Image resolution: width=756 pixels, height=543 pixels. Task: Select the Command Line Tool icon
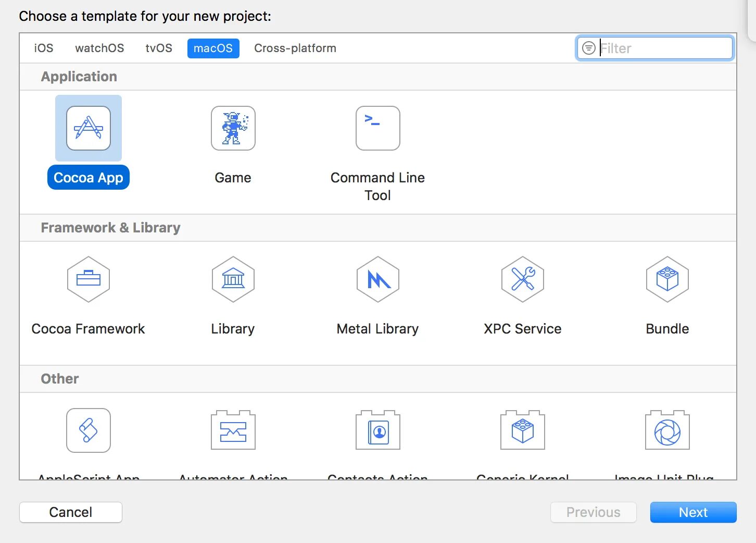(378, 128)
